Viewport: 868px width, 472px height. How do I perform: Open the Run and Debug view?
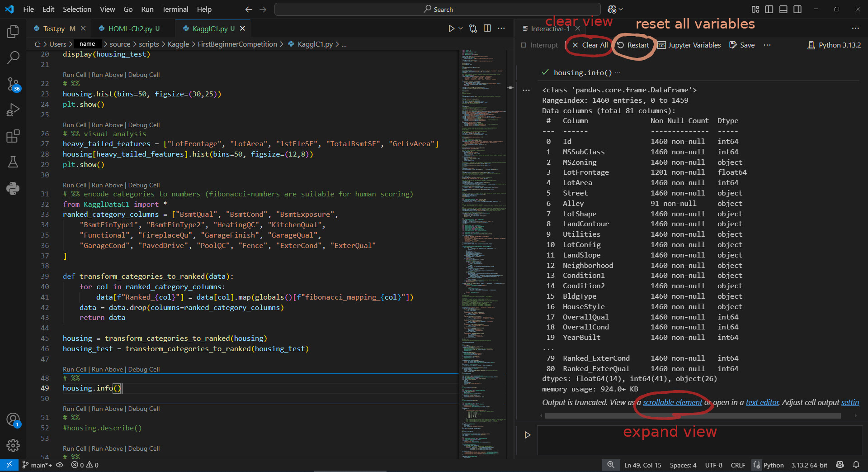[x=13, y=110]
